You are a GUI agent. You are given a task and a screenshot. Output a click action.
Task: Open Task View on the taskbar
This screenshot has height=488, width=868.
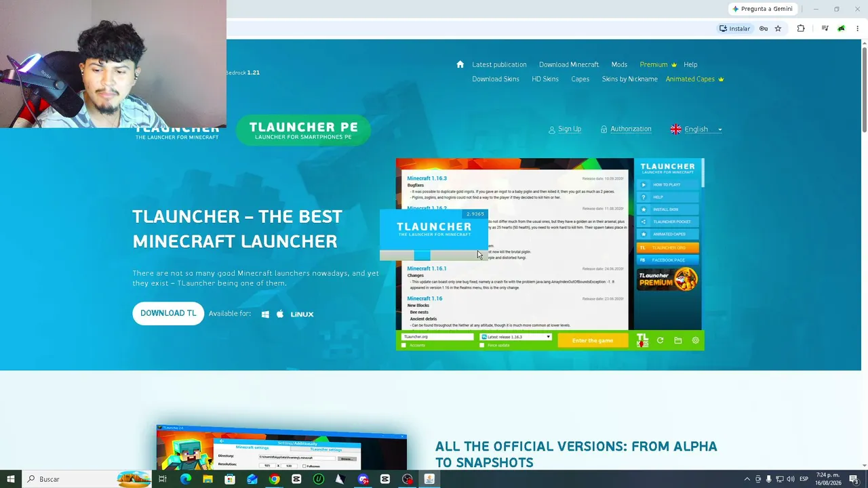163,479
